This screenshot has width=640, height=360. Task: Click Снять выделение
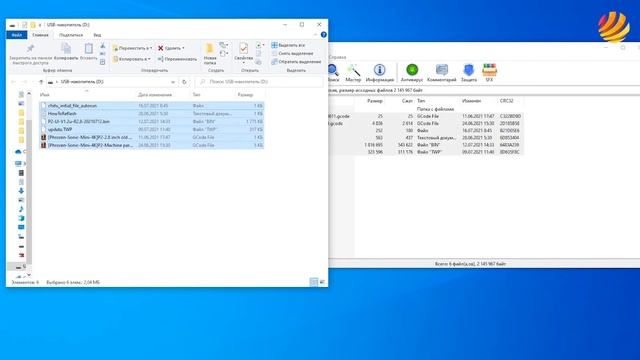coord(292,53)
